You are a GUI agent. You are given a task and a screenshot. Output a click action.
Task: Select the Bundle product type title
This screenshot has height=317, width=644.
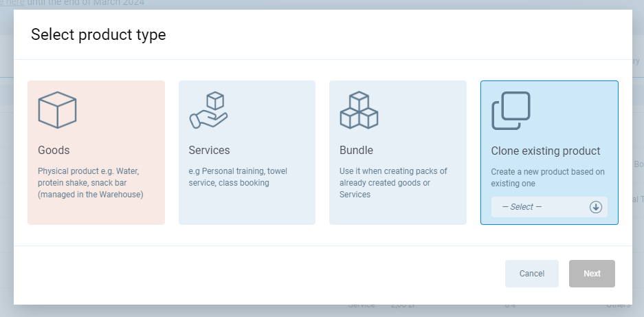click(356, 150)
